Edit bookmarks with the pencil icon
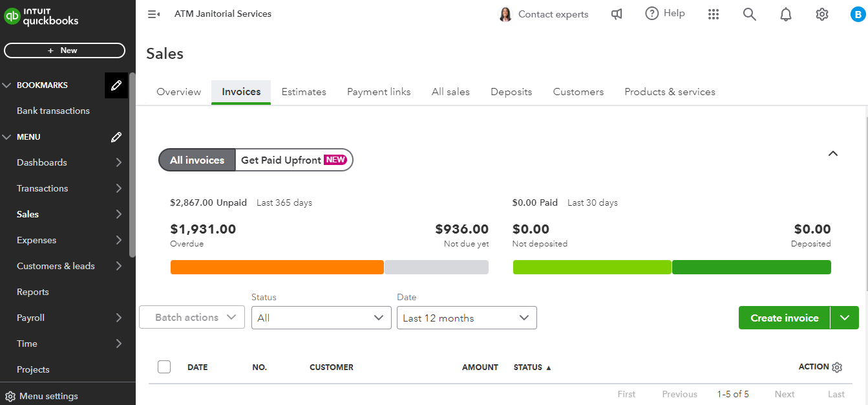The image size is (868, 405). point(116,85)
